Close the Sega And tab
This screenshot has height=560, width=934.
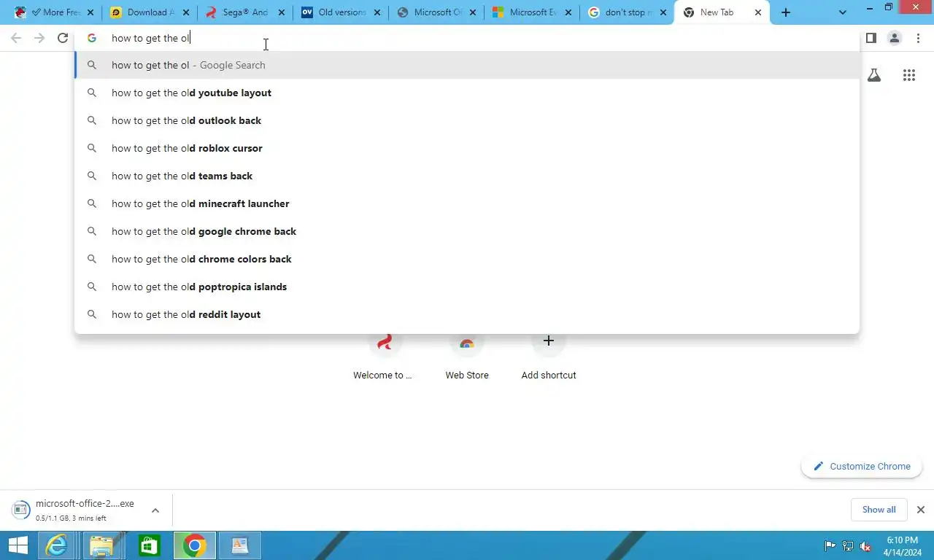282,12
